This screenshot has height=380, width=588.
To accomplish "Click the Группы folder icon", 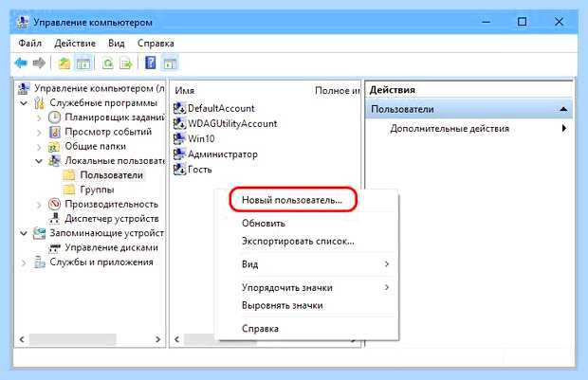I will [69, 190].
